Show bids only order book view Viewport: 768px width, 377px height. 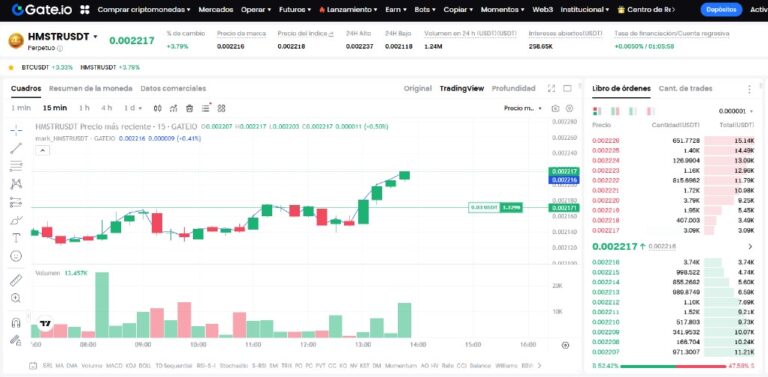(633, 111)
